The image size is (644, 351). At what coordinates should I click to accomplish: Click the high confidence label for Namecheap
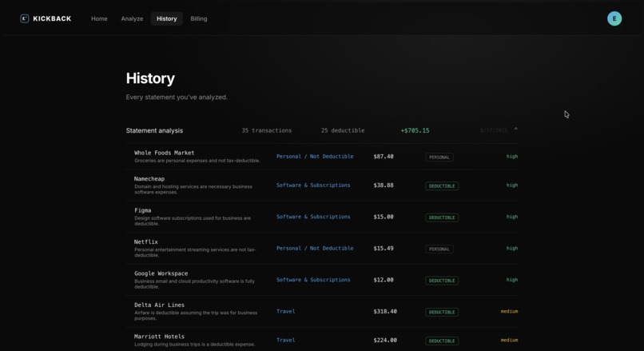[511, 185]
